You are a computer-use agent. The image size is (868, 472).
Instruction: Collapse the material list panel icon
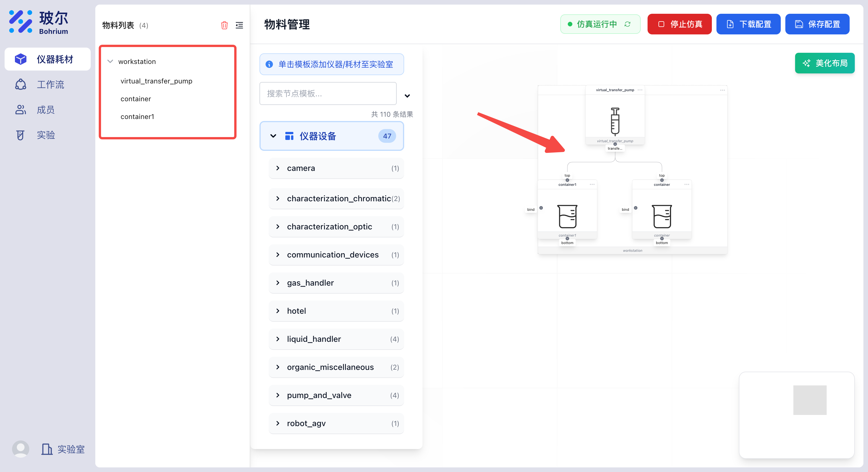tap(239, 25)
